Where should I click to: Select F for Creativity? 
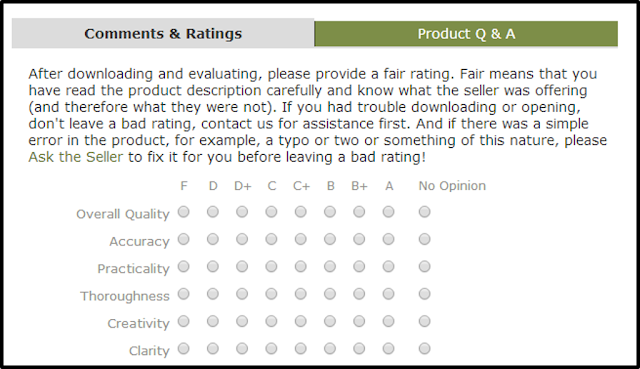184,321
